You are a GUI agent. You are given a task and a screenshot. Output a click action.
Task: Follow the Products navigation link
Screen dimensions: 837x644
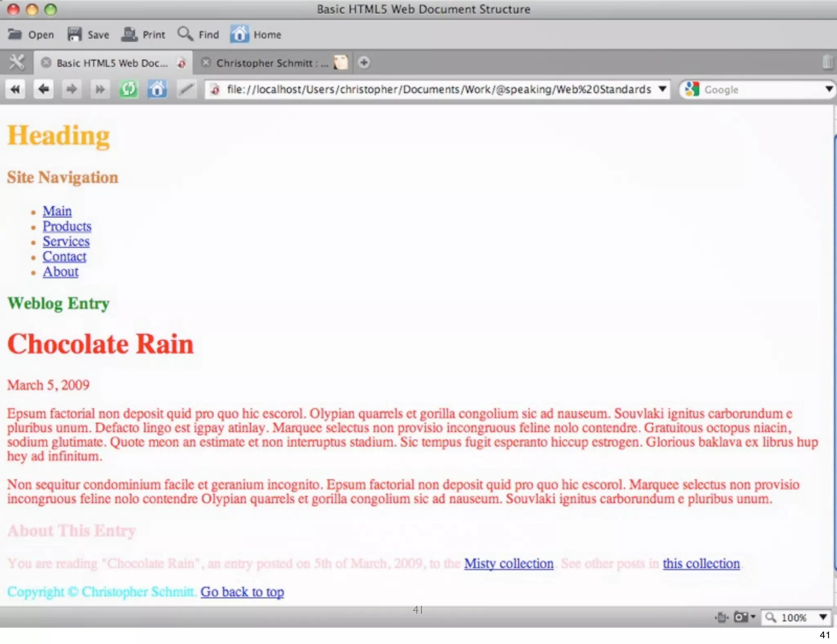point(67,226)
